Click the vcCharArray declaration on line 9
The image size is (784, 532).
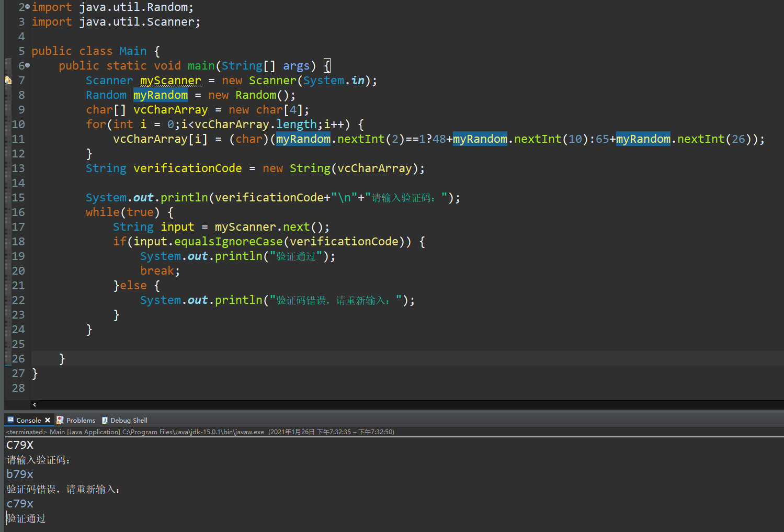171,110
